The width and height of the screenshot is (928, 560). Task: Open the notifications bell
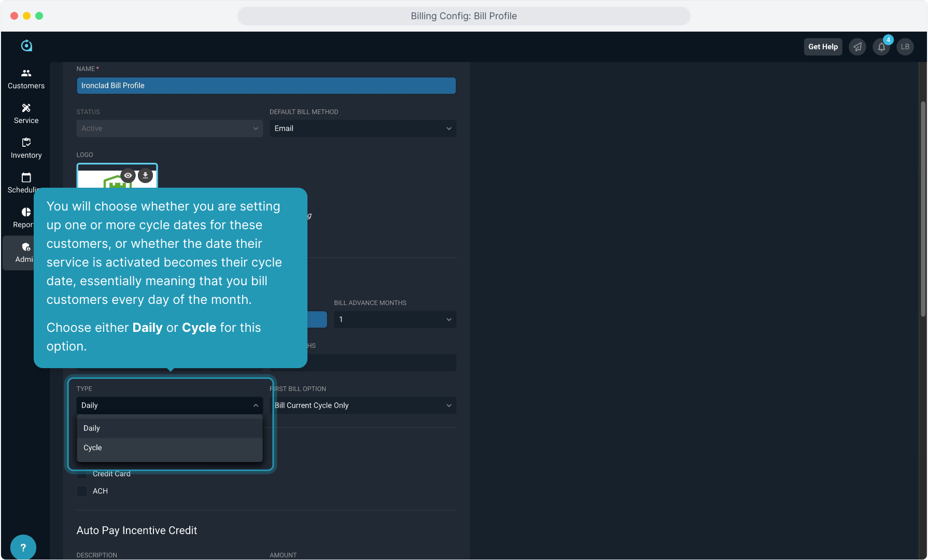(881, 47)
